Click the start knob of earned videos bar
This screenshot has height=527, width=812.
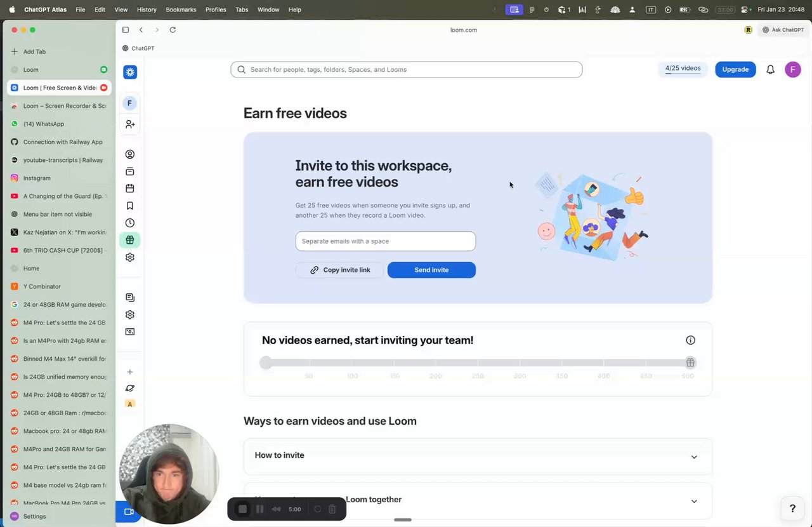click(x=266, y=363)
